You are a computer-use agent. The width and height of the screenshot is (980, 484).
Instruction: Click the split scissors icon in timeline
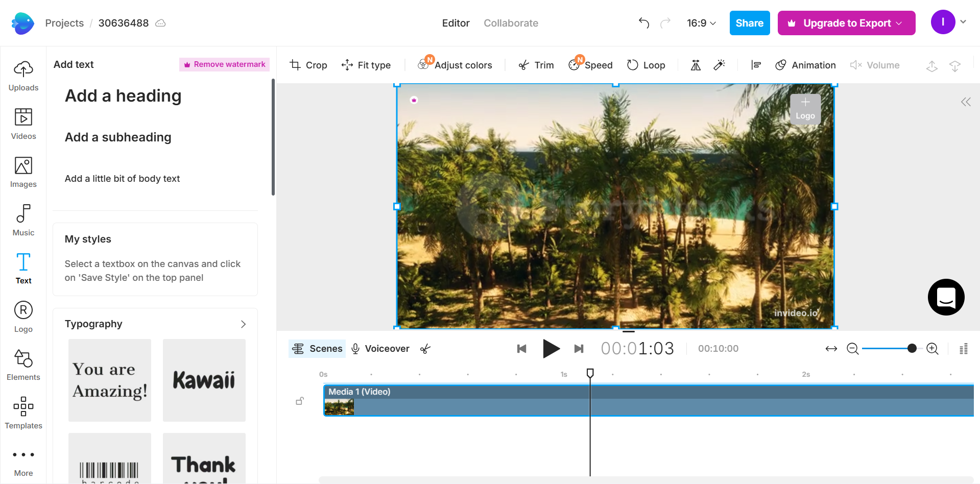point(425,349)
